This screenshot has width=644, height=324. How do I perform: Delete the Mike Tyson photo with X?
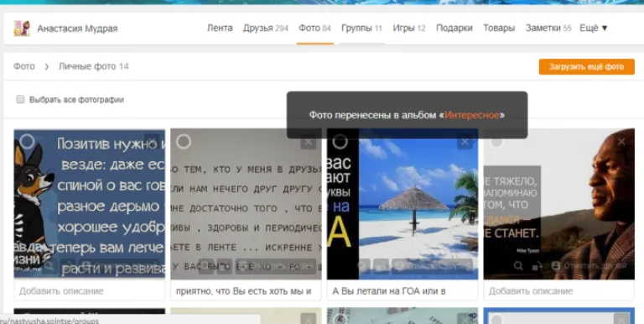coord(621,142)
